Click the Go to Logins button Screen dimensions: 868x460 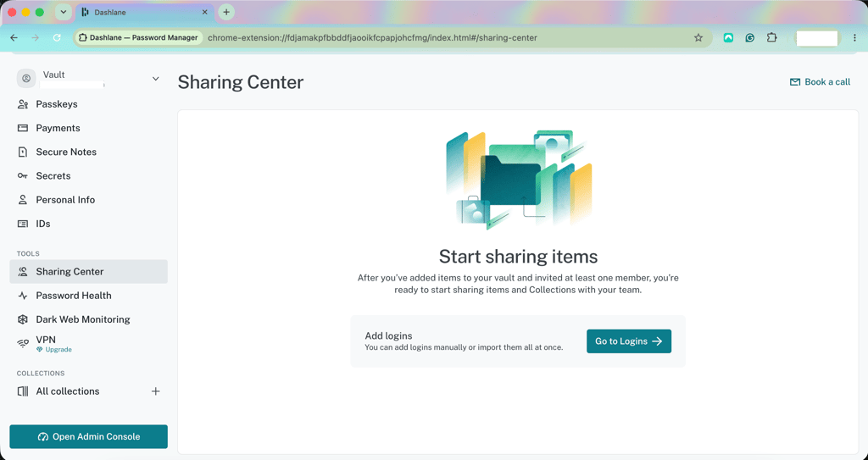click(629, 341)
